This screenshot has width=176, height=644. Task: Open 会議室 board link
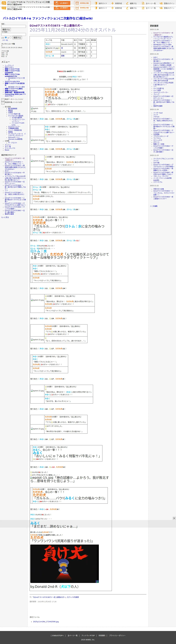tap(10, 112)
